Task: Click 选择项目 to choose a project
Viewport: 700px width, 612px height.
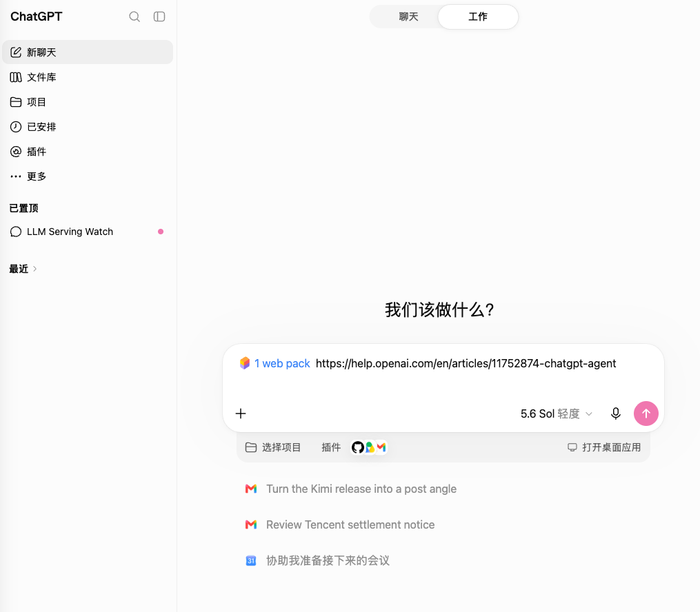Action: (x=273, y=447)
